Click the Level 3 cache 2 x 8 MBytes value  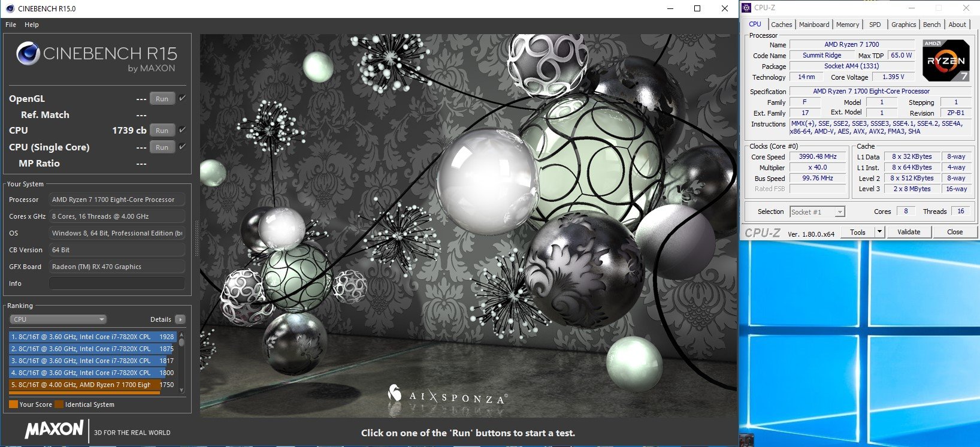pyautogui.click(x=912, y=189)
